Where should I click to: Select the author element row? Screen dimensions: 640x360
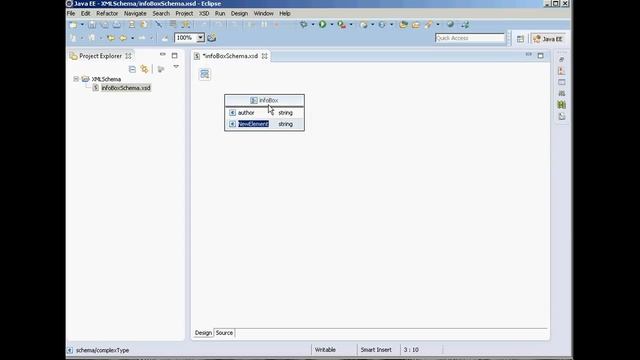pyautogui.click(x=264, y=113)
